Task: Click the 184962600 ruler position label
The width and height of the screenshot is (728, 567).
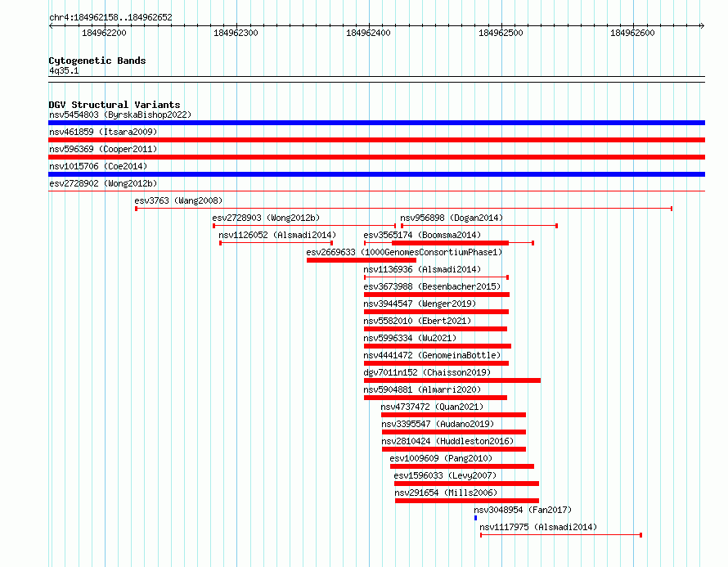Action: point(632,33)
